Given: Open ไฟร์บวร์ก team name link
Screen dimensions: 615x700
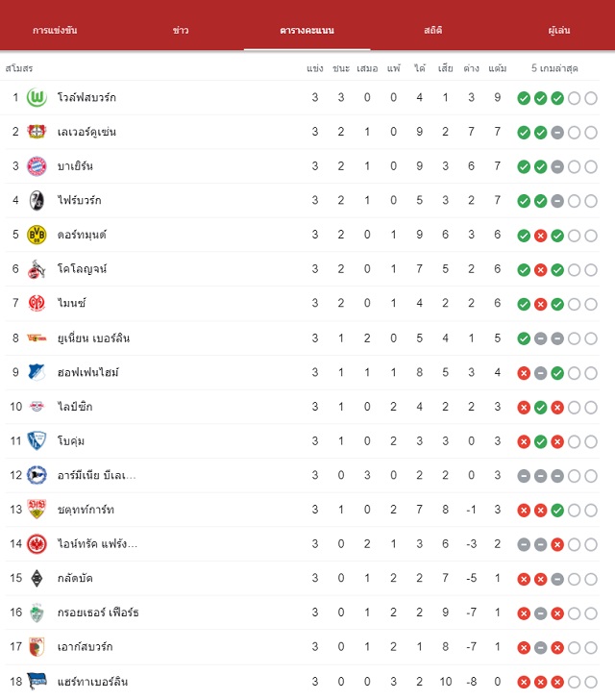Looking at the screenshot, I should (x=80, y=200).
